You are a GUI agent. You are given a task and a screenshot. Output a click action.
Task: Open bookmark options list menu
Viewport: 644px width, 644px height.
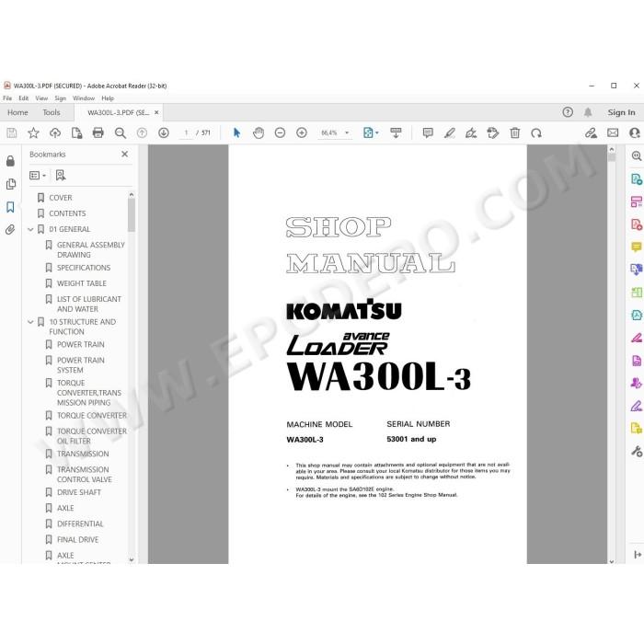[38, 176]
